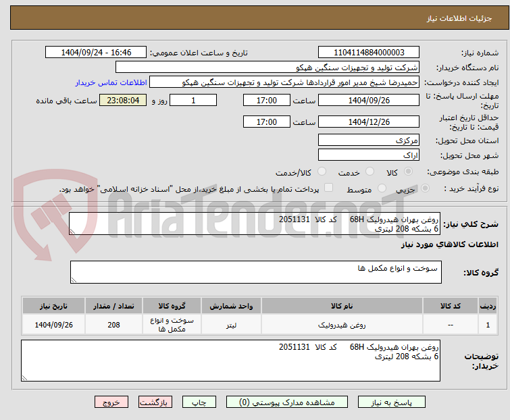Click the price validity 17:00 time field
510x420 pixels.
point(267,122)
